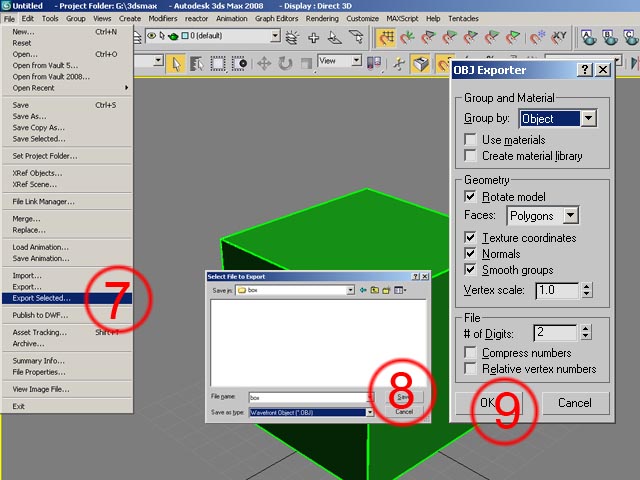Open the MAXScript menu
The height and width of the screenshot is (480, 640).
pyautogui.click(x=402, y=18)
